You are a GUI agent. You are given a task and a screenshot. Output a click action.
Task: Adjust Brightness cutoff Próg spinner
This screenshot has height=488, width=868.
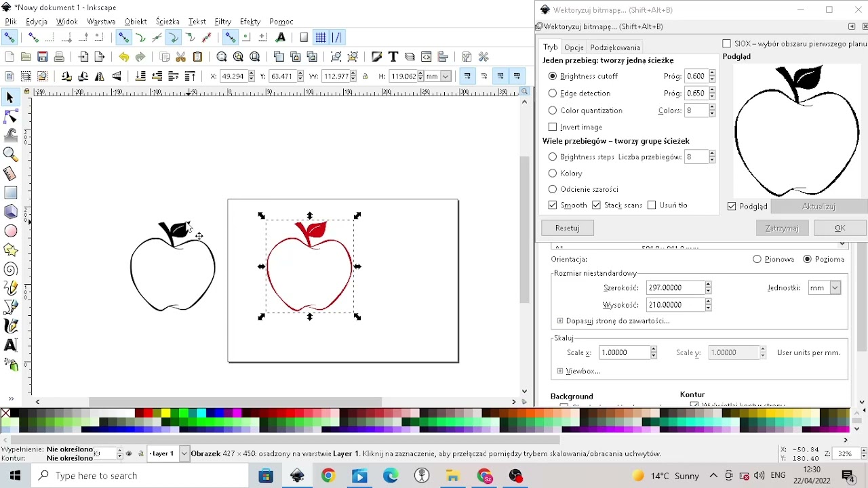coord(712,76)
